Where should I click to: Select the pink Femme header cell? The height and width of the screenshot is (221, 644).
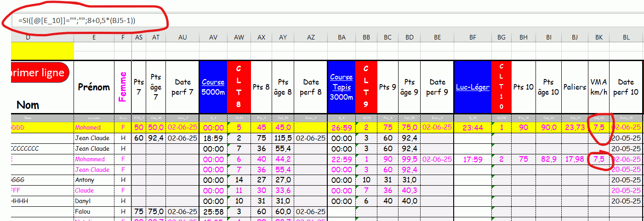123,87
